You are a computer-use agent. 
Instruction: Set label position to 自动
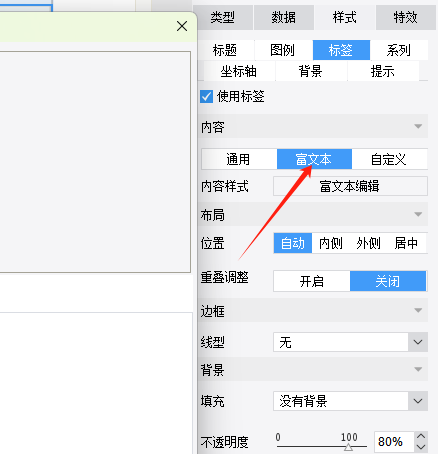point(293,243)
